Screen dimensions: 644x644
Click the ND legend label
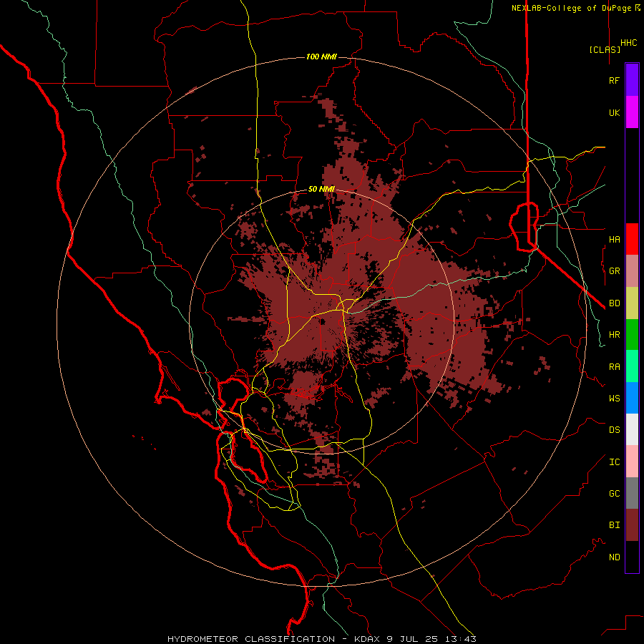[614, 557]
